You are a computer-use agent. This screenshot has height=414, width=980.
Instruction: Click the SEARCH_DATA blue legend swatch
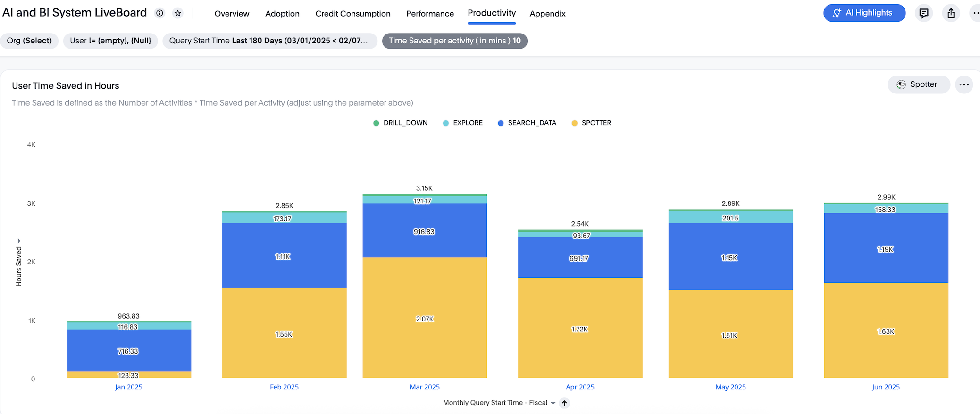coord(501,123)
